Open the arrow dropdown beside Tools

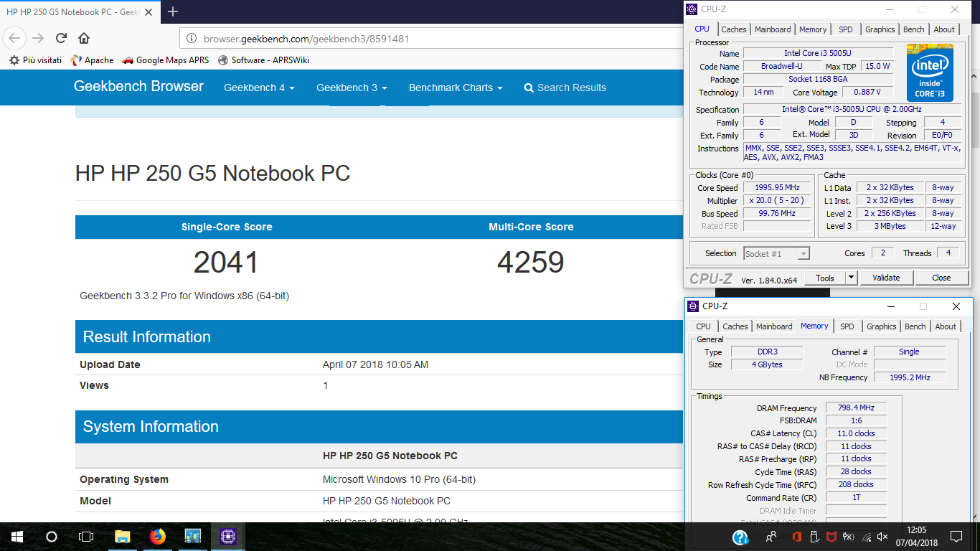tap(851, 278)
